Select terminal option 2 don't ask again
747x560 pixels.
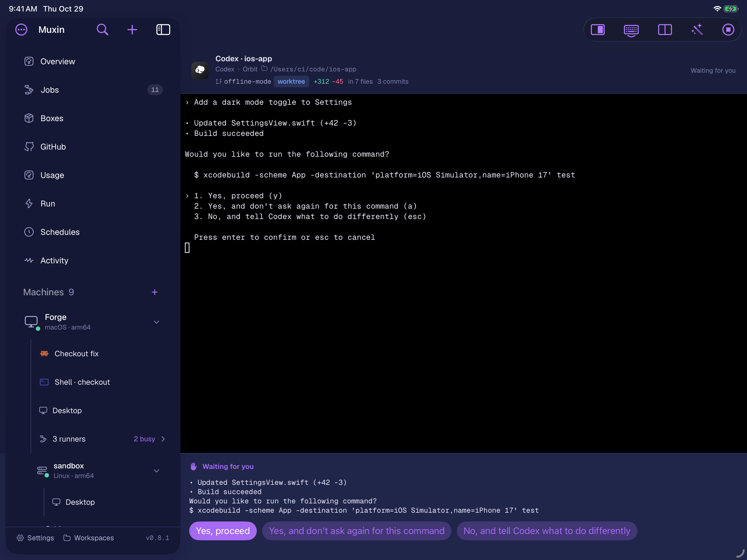coord(305,206)
